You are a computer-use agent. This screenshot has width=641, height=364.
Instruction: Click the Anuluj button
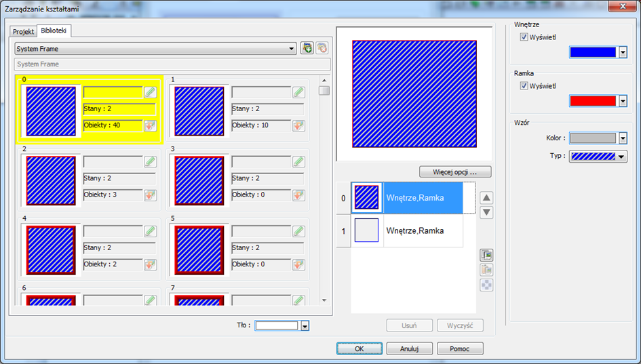[x=409, y=348]
